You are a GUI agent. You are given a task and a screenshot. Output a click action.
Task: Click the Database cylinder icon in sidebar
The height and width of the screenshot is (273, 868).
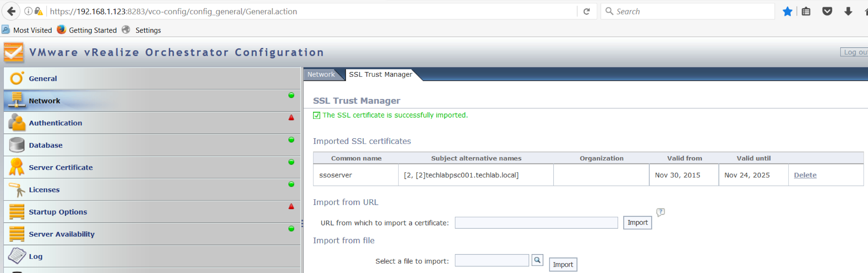[x=17, y=145]
